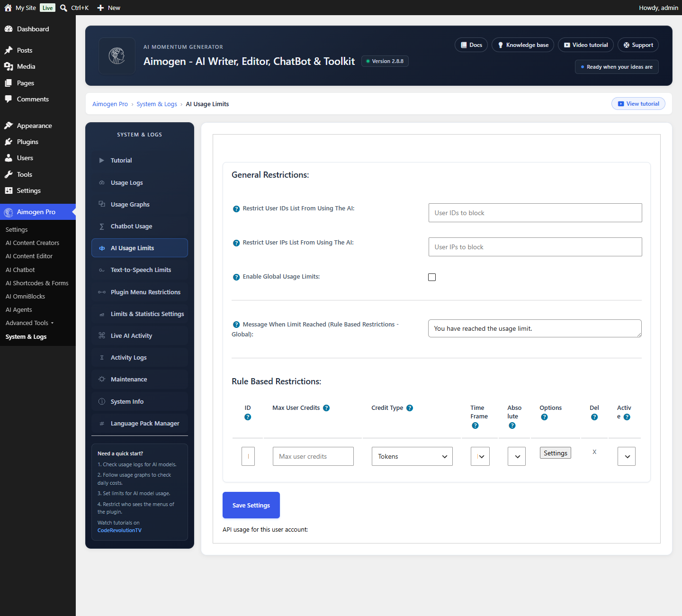
Task: Click help icon next to Max User Credits
Action: (x=326, y=408)
